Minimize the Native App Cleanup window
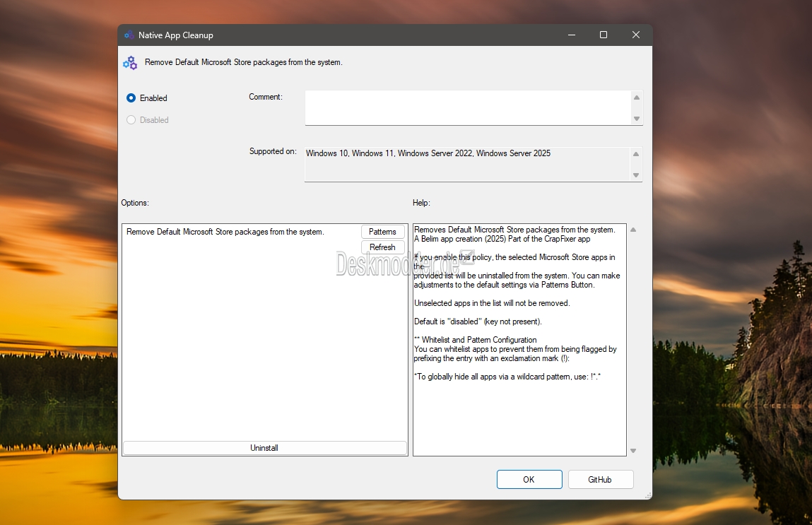Screen dimensions: 812x525 572,35
